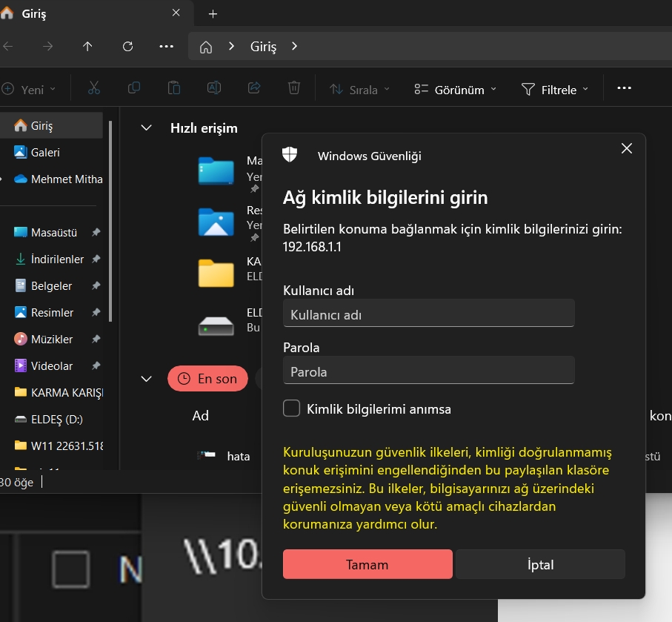Open W11 22631 folder in sidebar
Image resolution: width=672 pixels, height=622 pixels.
click(59, 446)
